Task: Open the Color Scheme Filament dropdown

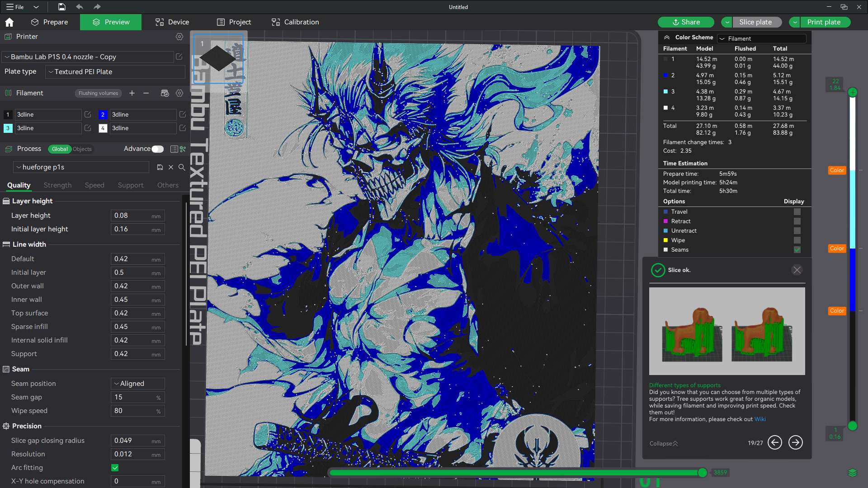Action: click(x=762, y=38)
